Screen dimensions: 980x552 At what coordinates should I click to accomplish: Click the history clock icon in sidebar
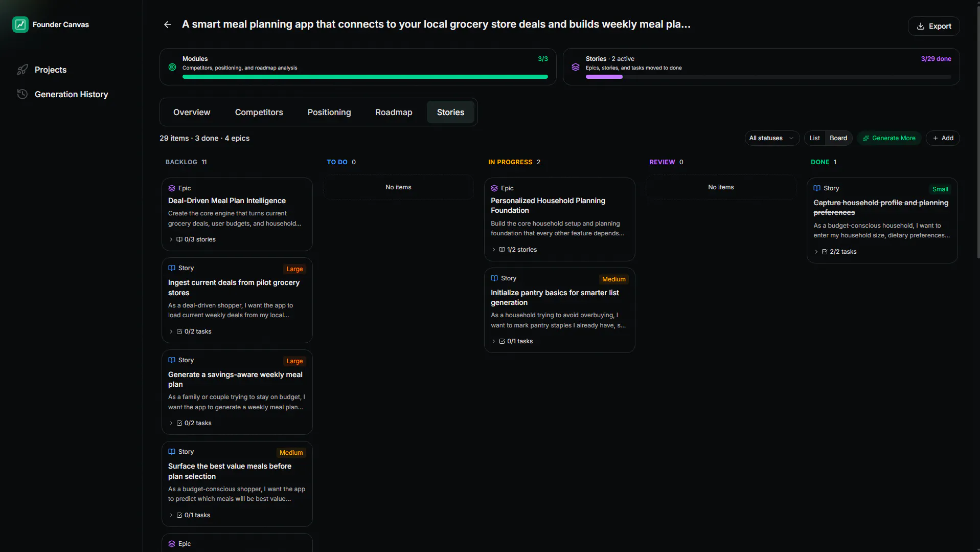coord(22,94)
